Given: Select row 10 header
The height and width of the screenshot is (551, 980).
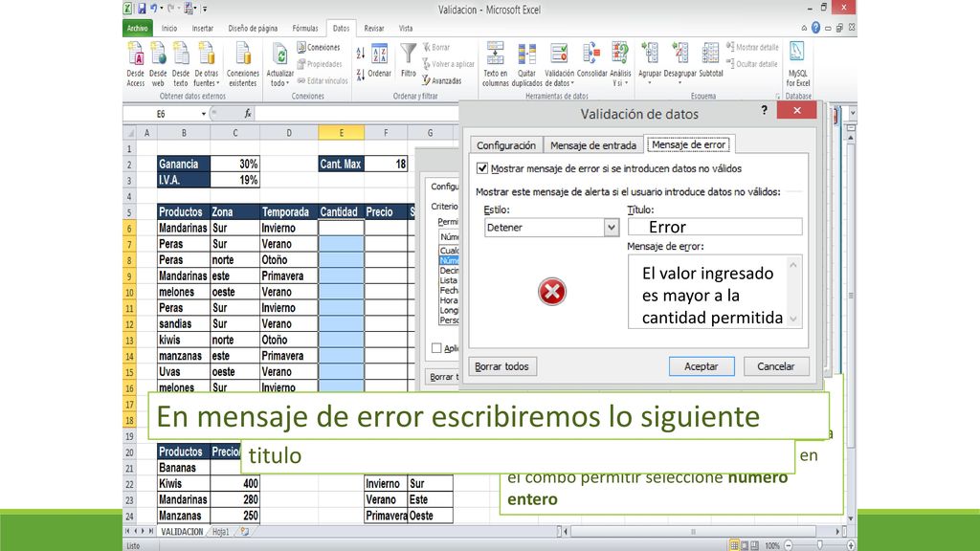Looking at the screenshot, I should pos(129,292).
